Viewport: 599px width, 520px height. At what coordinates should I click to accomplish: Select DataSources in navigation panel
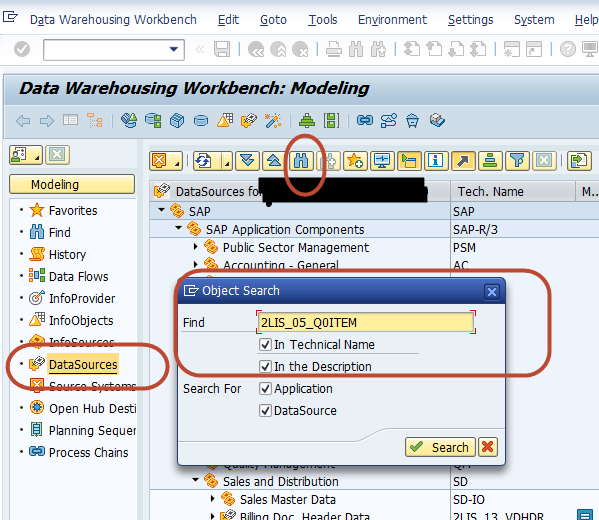tap(83, 365)
